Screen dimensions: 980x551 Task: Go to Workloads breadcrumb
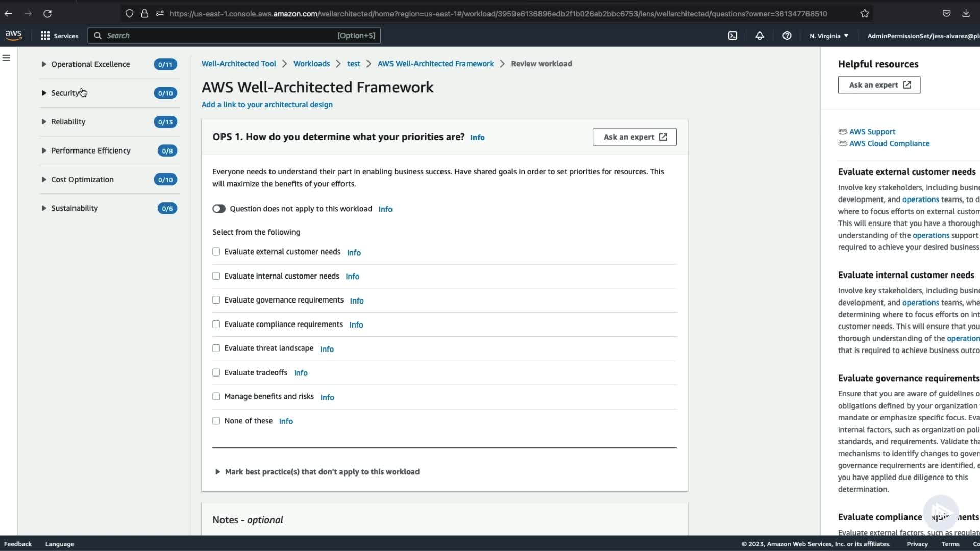coord(311,64)
